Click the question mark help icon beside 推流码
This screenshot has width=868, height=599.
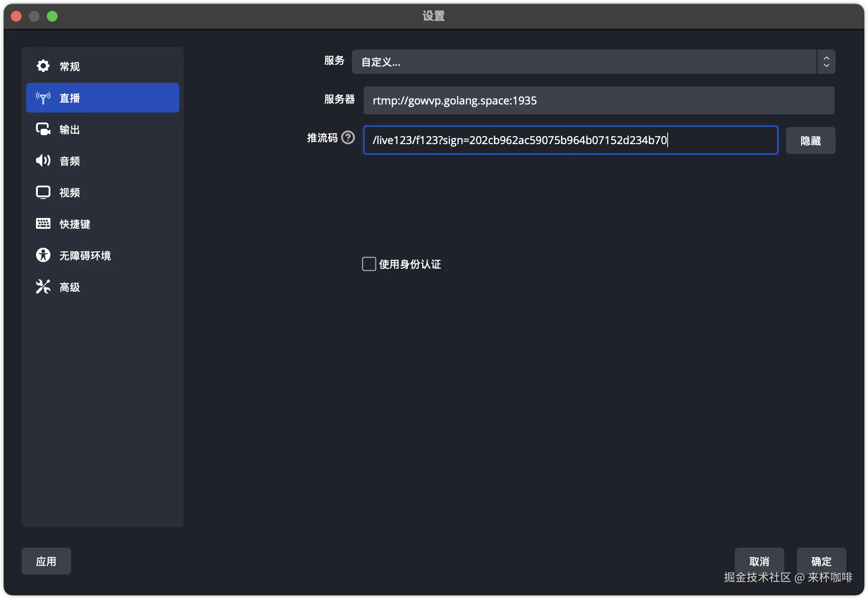(x=348, y=137)
